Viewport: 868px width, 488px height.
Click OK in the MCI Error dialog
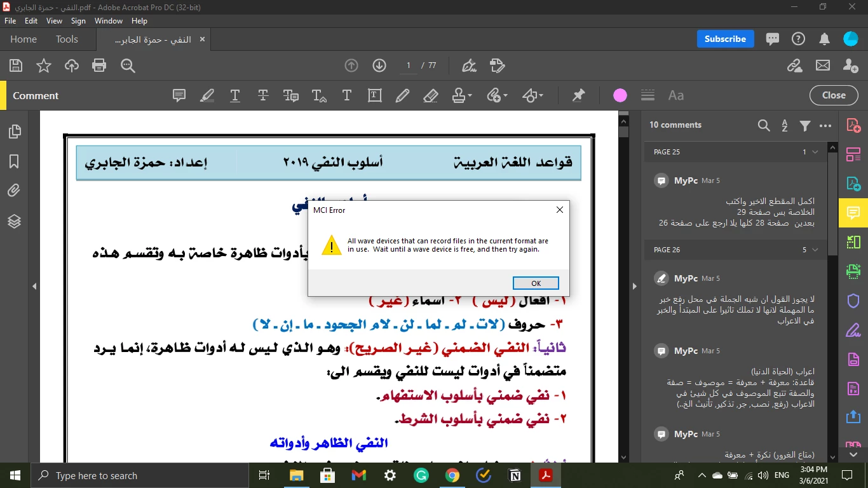[536, 283]
